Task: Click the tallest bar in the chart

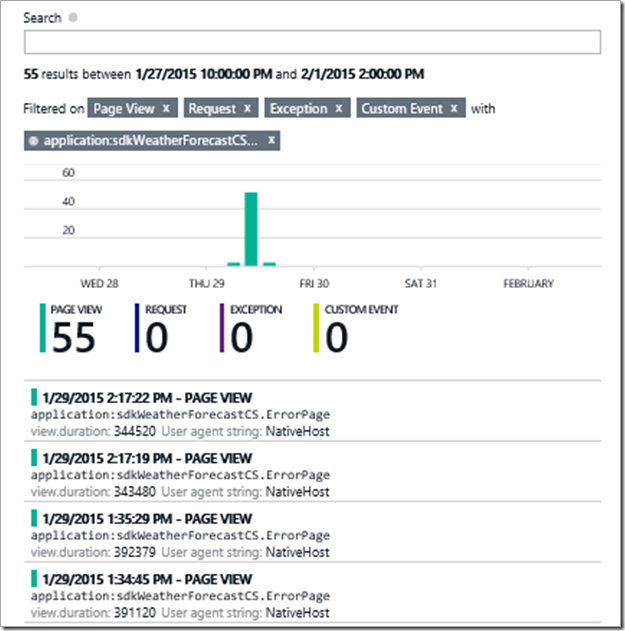Action: point(251,228)
